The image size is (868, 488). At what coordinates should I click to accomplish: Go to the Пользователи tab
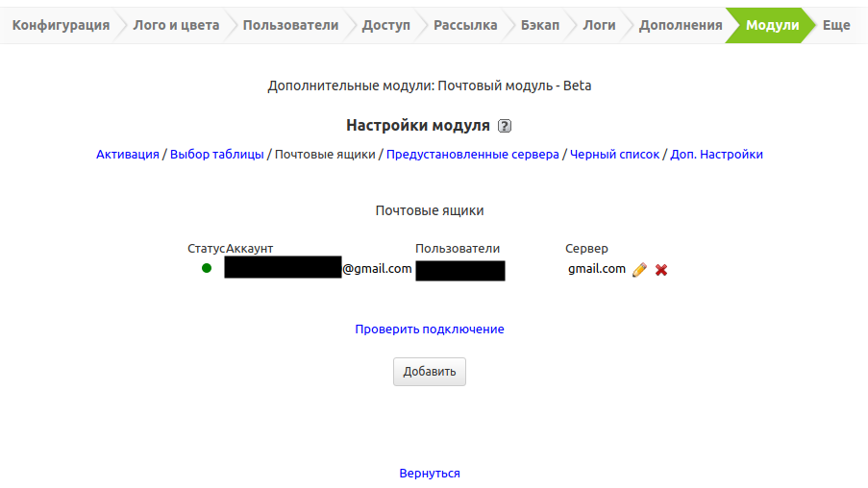290,25
